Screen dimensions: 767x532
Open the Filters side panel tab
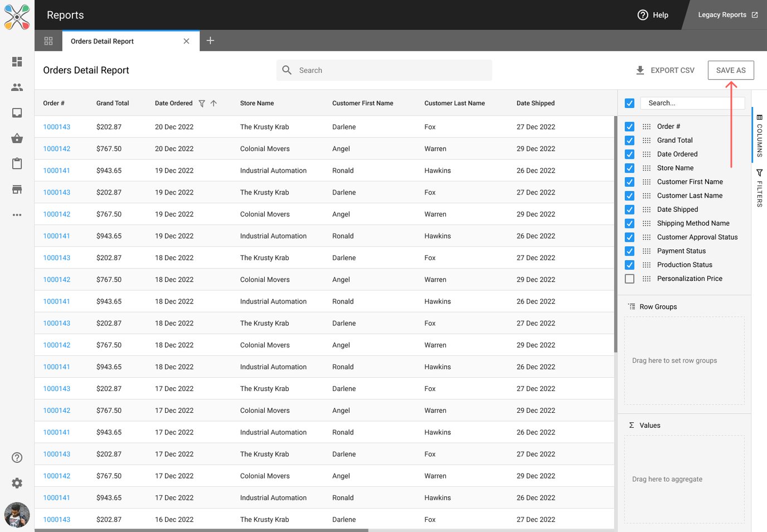(759, 188)
